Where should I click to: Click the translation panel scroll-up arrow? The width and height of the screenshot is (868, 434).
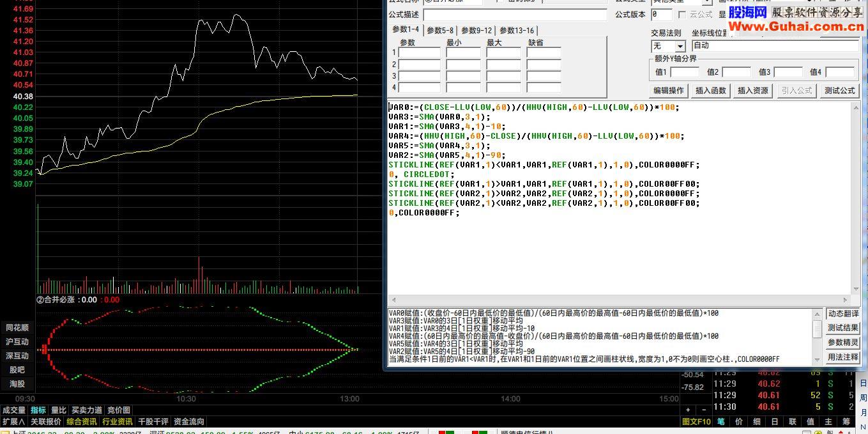[817, 314]
